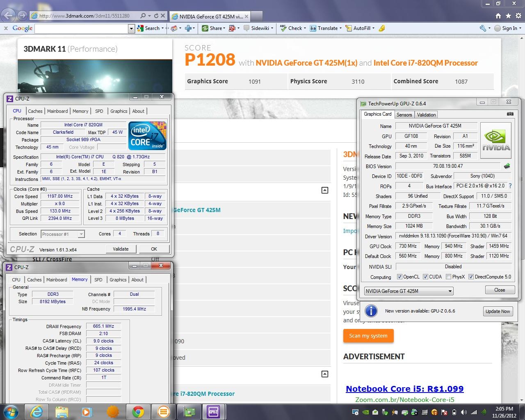Click the Bus Interface question mark

click(510, 186)
